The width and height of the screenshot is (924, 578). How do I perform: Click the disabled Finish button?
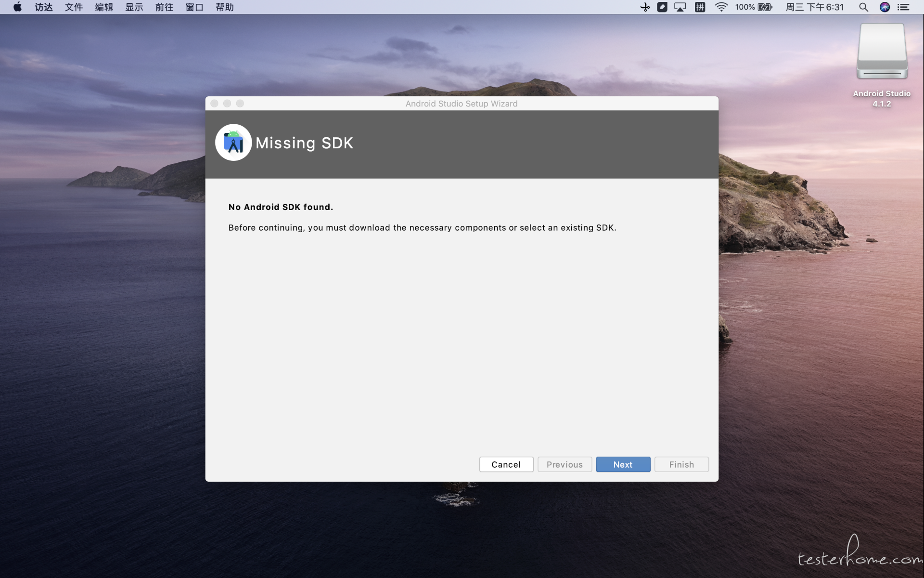tap(681, 464)
